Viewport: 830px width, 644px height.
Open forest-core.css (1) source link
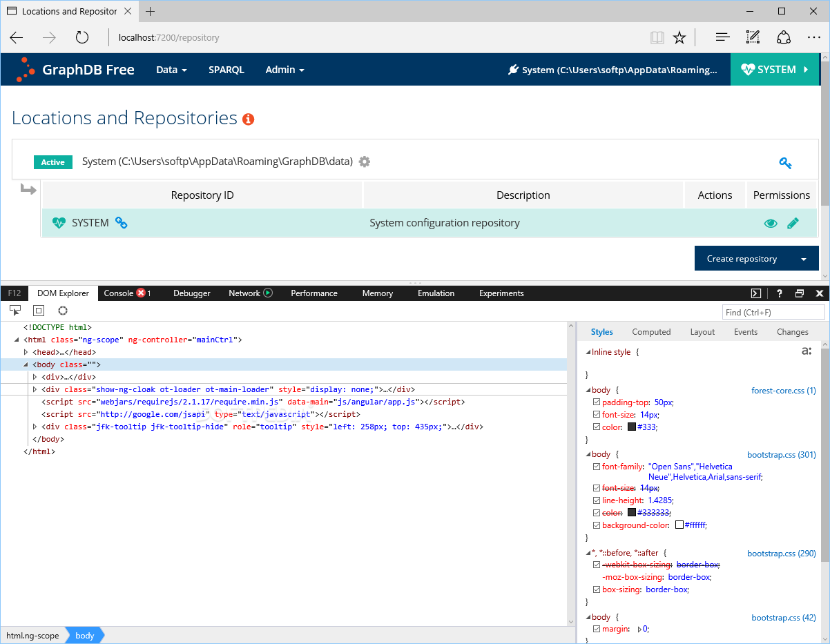point(784,390)
